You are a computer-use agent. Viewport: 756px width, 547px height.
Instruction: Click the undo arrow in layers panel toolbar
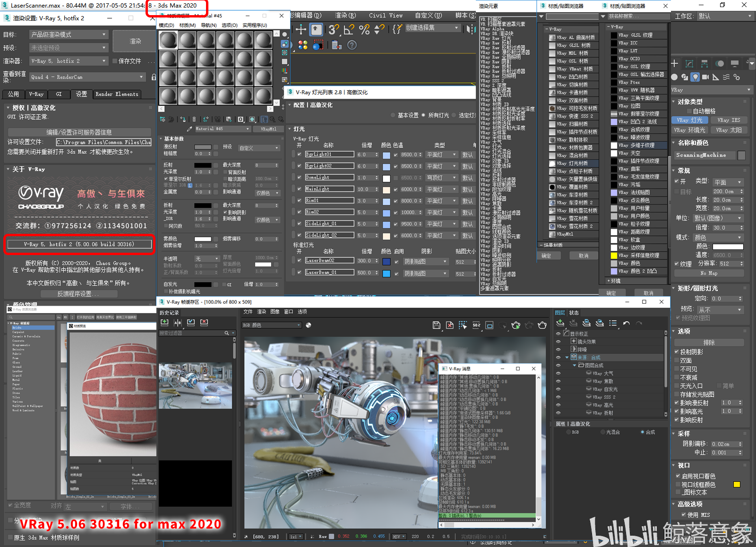pos(627,323)
